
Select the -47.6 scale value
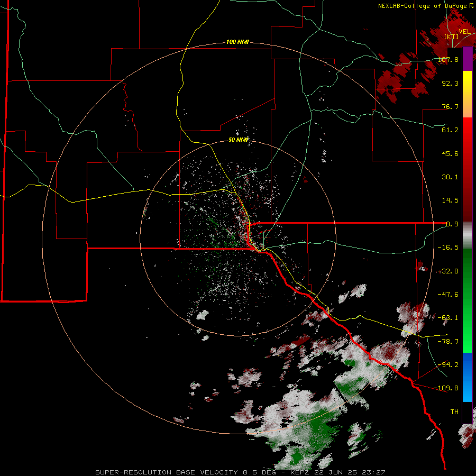[448, 295]
